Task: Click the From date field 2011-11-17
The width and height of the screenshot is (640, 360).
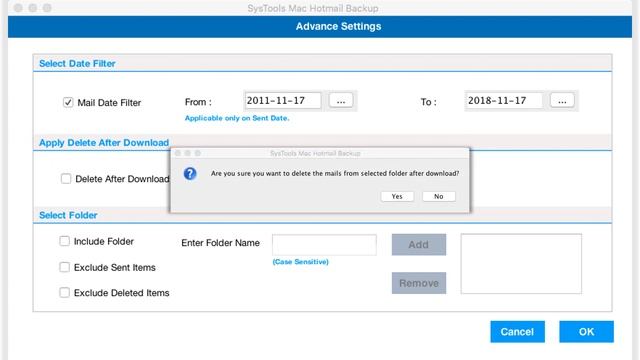Action: click(x=283, y=101)
